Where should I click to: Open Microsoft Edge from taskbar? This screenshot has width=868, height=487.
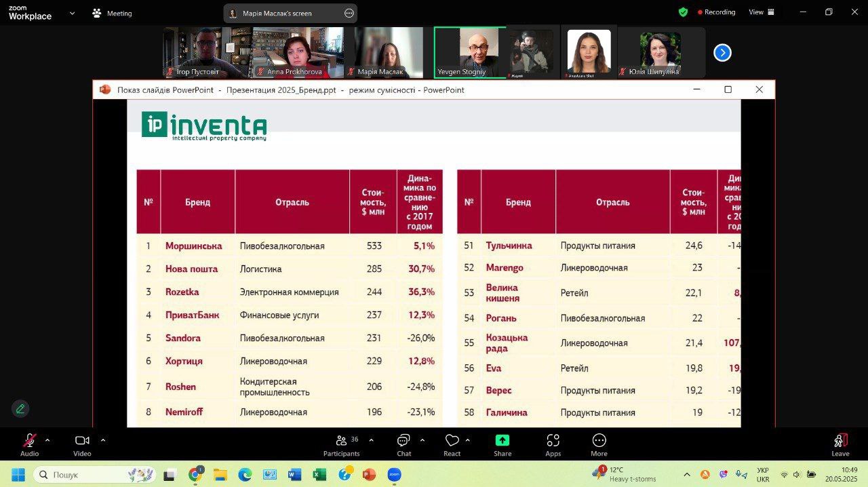(x=245, y=474)
